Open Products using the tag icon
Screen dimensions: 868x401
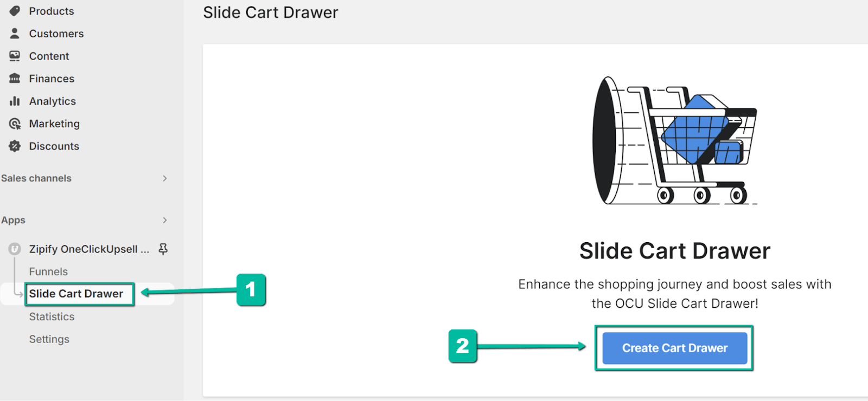(x=15, y=11)
